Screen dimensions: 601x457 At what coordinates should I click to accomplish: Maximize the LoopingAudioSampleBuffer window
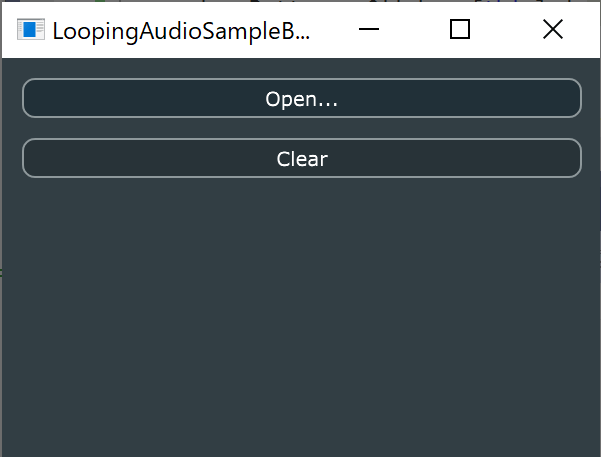(460, 30)
